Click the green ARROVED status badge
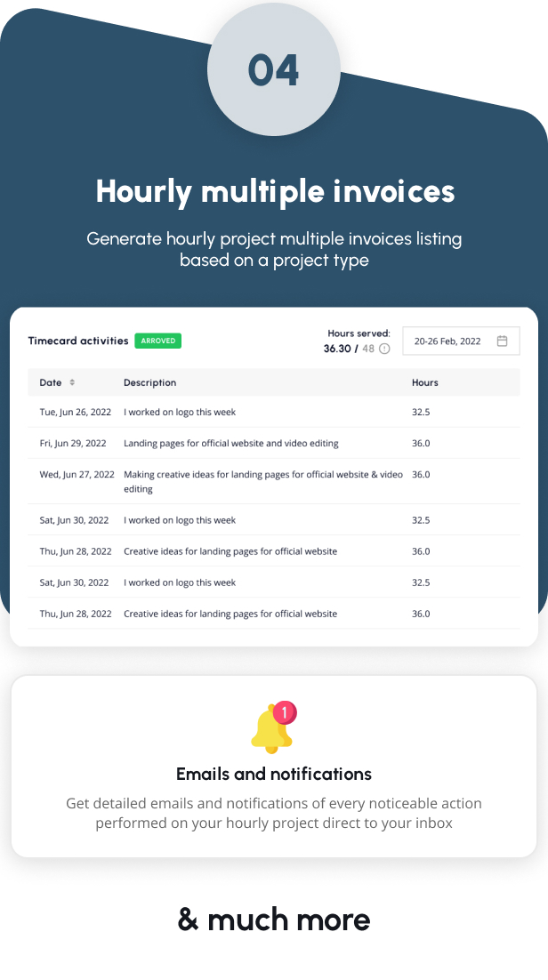 click(158, 341)
